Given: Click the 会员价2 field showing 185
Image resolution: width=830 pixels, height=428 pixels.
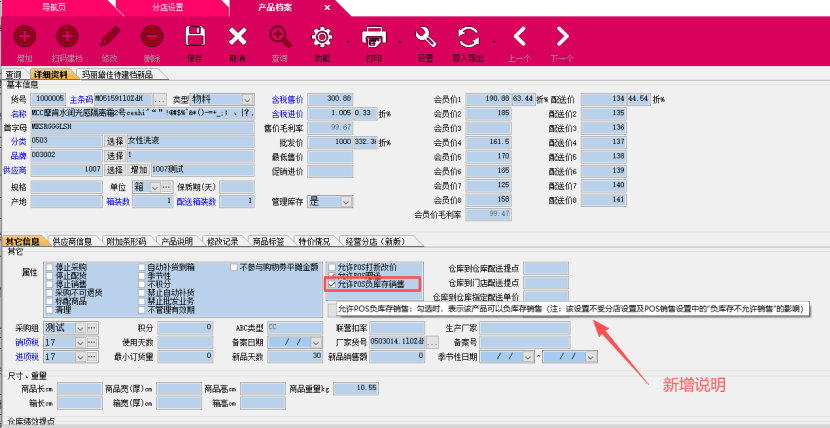Looking at the screenshot, I should point(489,113).
